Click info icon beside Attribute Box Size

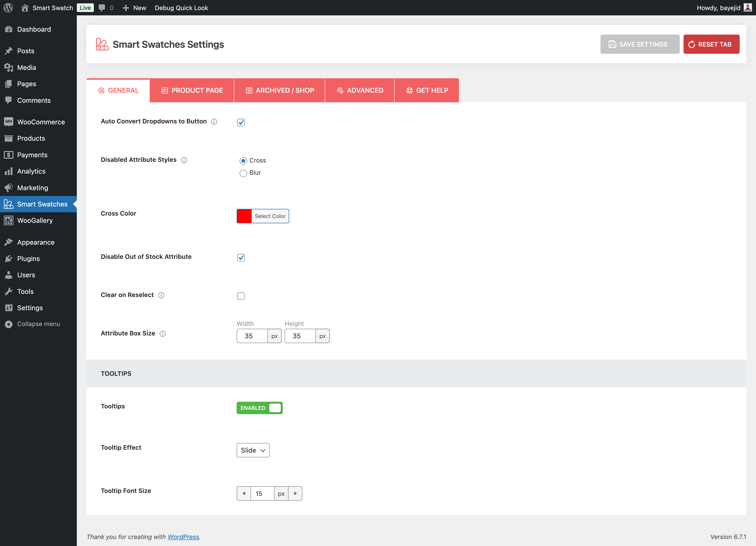pos(163,334)
